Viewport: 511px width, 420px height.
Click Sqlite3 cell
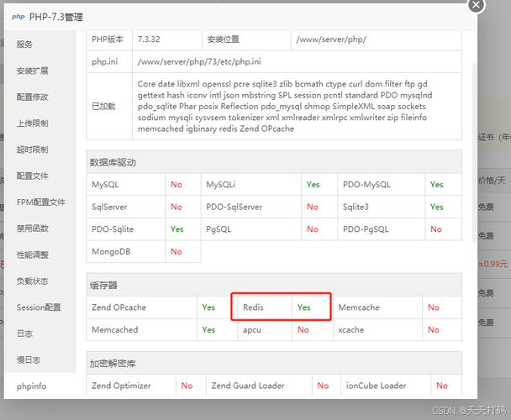click(x=382, y=207)
